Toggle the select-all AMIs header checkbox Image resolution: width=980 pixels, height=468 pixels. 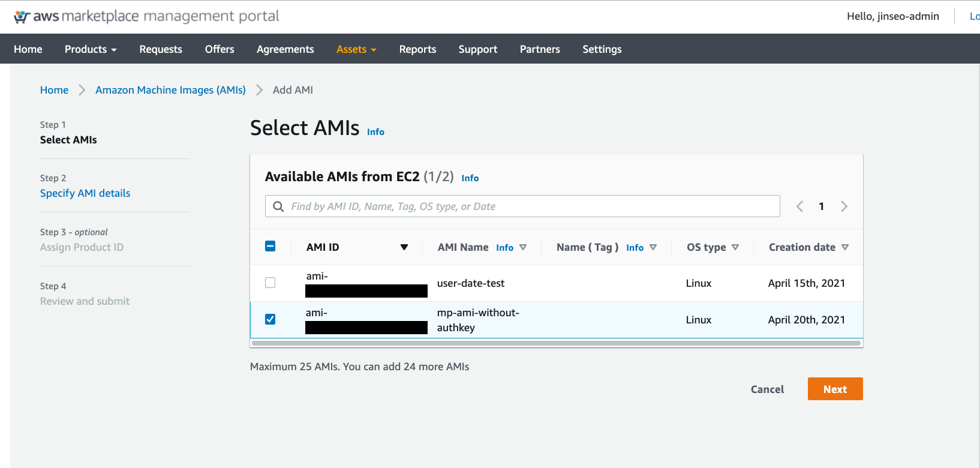[x=270, y=246]
